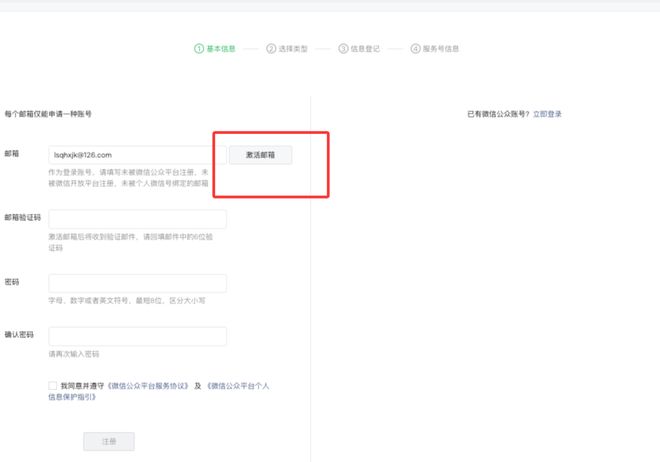
Task: Open the 微信公众平台服务协议 link
Action: click(148, 385)
